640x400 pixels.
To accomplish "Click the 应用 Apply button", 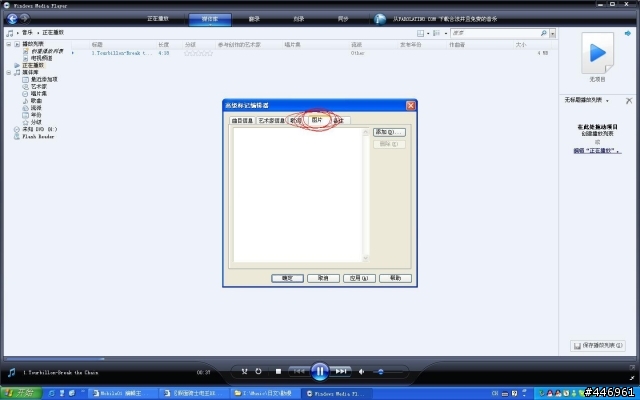I will [359, 278].
